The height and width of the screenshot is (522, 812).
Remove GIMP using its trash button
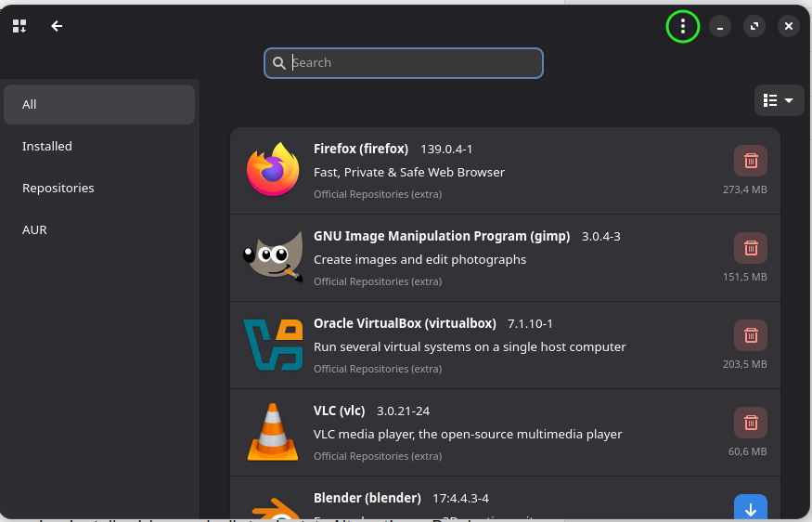(x=751, y=248)
